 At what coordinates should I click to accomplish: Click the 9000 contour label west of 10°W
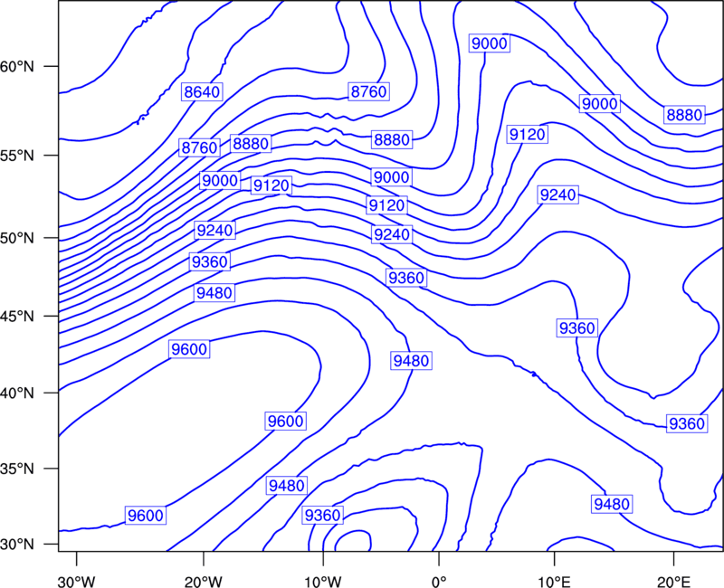(220, 180)
